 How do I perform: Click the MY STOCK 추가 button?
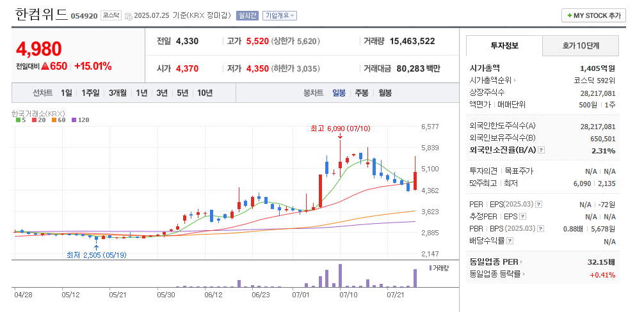(593, 15)
